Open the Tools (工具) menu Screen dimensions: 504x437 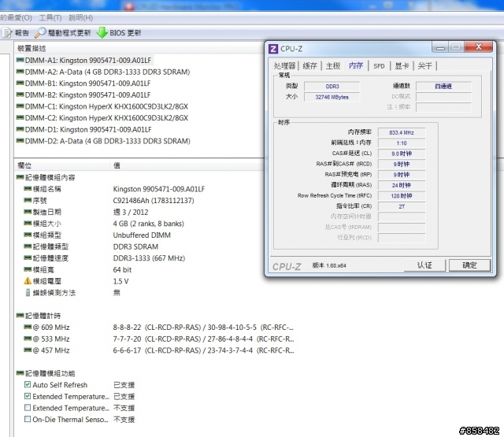click(50, 17)
